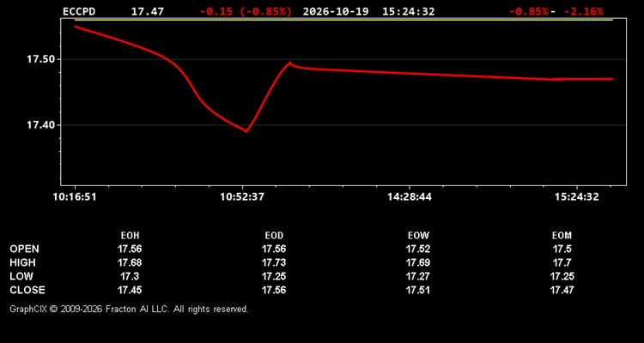Click the EOM column header
The image size is (644, 343).
562,236
